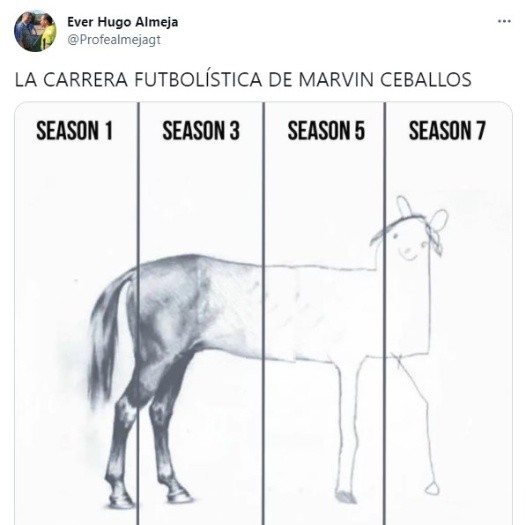Screen dimensions: 526x525
Task: Click the SEASON 1 heading in the image
Action: (x=74, y=130)
